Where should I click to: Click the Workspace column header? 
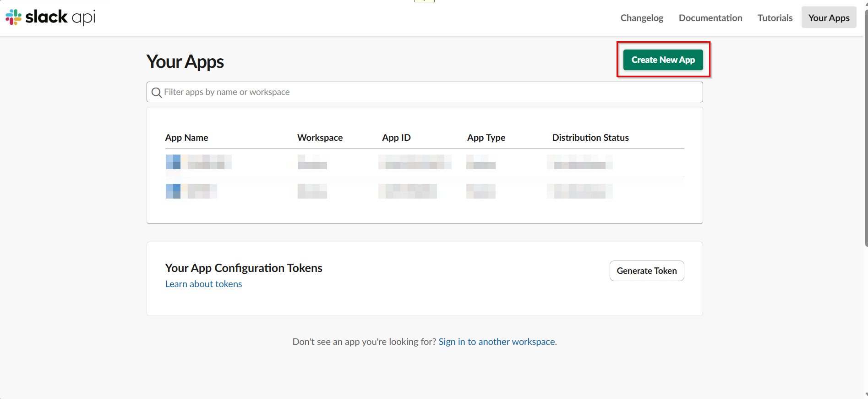point(320,138)
